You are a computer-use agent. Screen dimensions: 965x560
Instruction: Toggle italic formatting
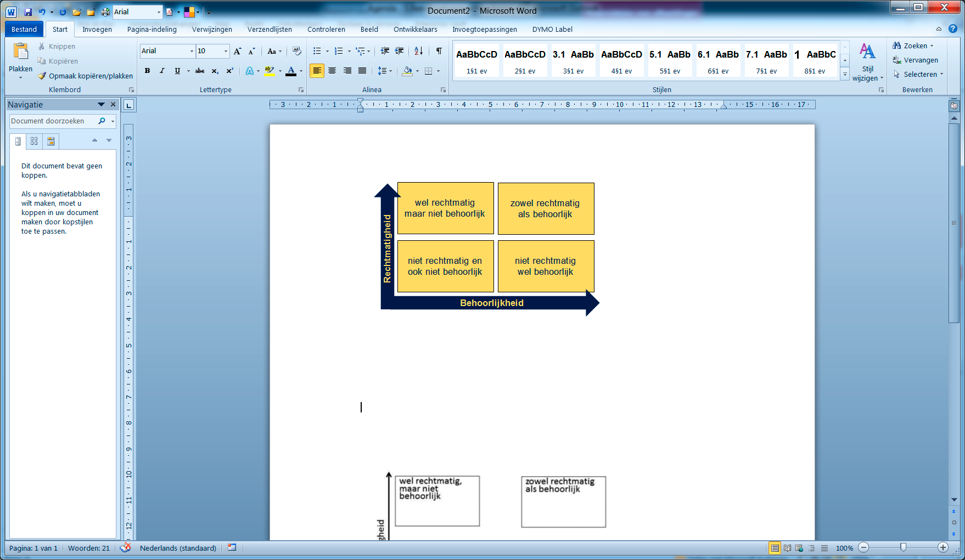click(x=162, y=71)
